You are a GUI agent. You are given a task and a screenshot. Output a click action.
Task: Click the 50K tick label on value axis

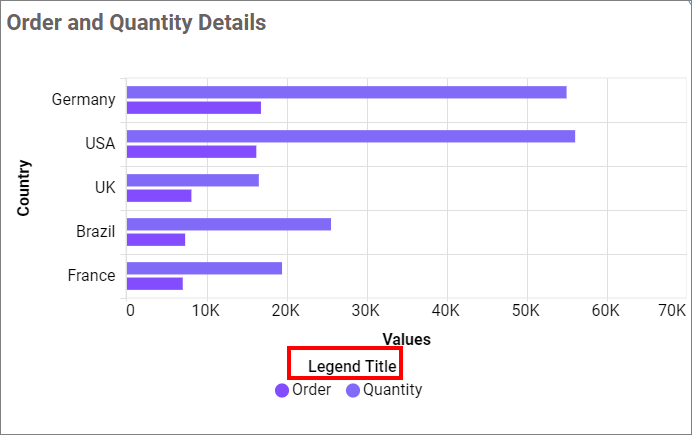[526, 311]
